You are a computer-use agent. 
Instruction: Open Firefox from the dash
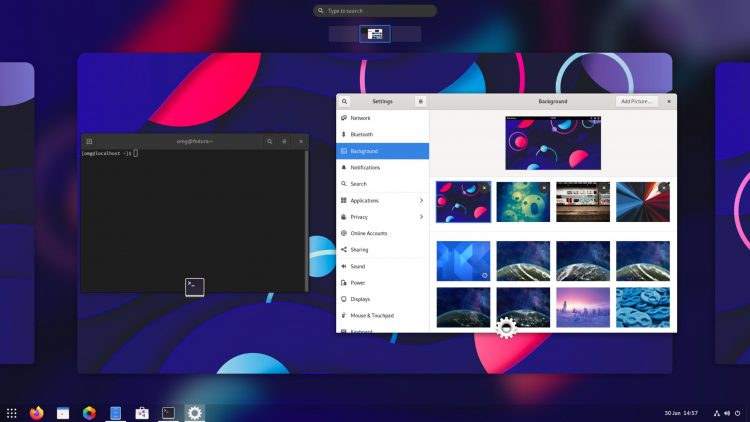point(37,412)
